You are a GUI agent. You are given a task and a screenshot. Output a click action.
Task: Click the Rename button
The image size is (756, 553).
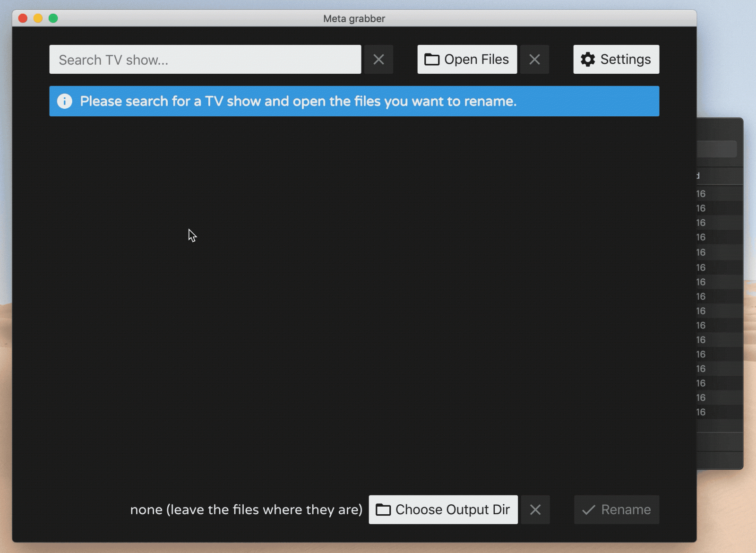[x=617, y=510]
